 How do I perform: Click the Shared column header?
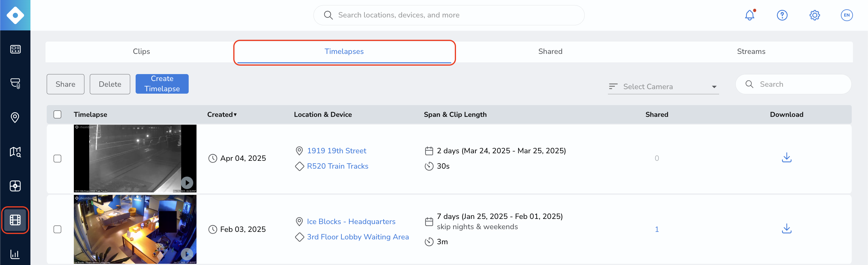point(657,114)
